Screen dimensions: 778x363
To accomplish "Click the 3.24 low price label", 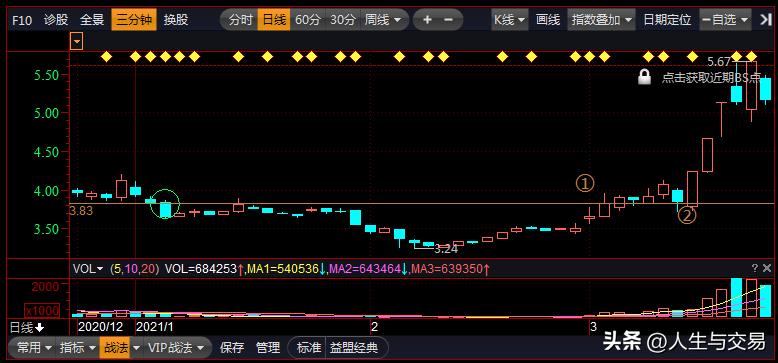I will click(x=446, y=248).
